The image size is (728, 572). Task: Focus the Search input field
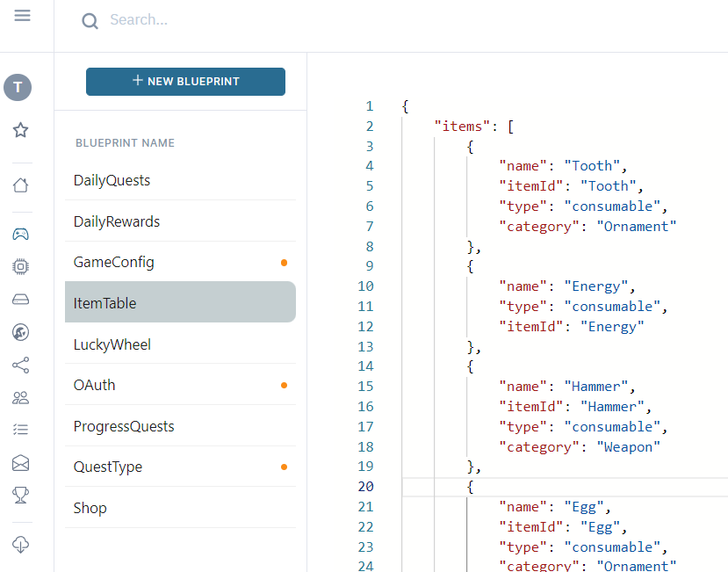(x=139, y=20)
